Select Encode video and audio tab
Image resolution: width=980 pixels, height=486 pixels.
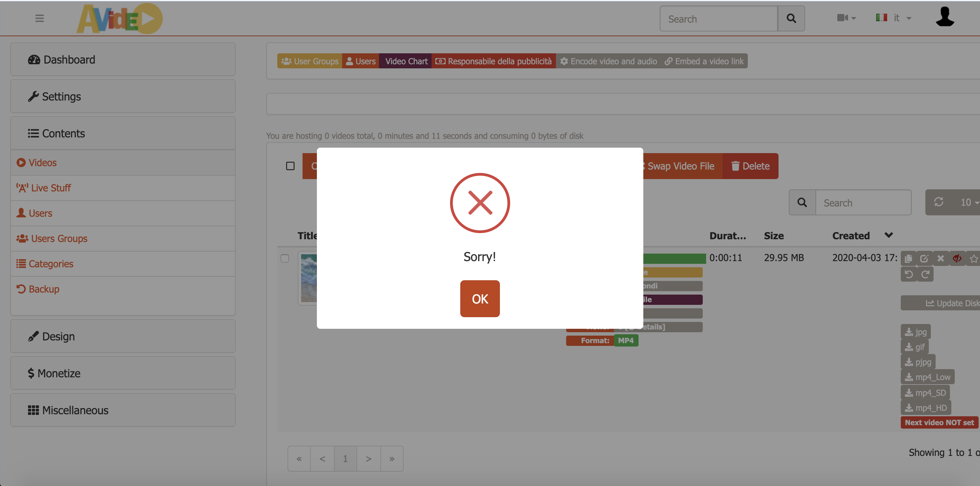(x=608, y=61)
